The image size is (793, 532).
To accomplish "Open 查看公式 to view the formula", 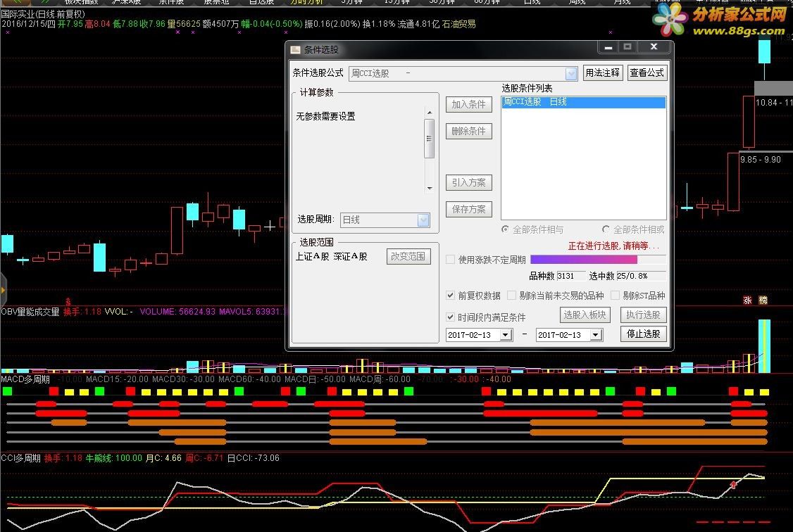I will click(x=647, y=72).
